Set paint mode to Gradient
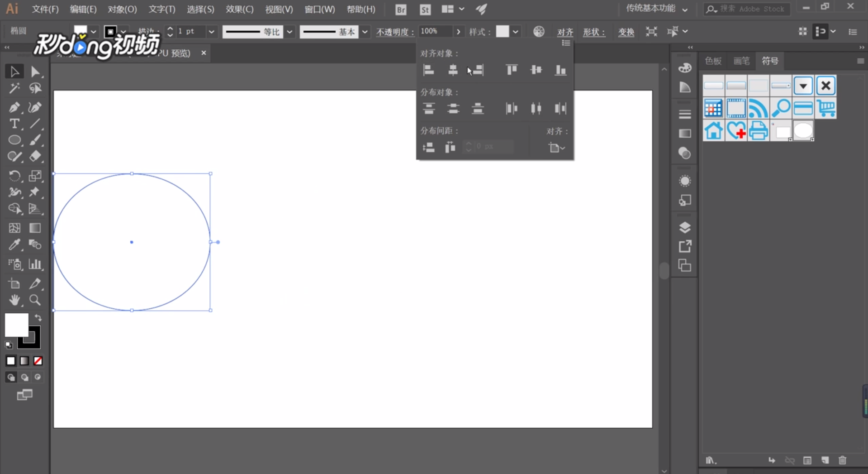 click(x=24, y=361)
